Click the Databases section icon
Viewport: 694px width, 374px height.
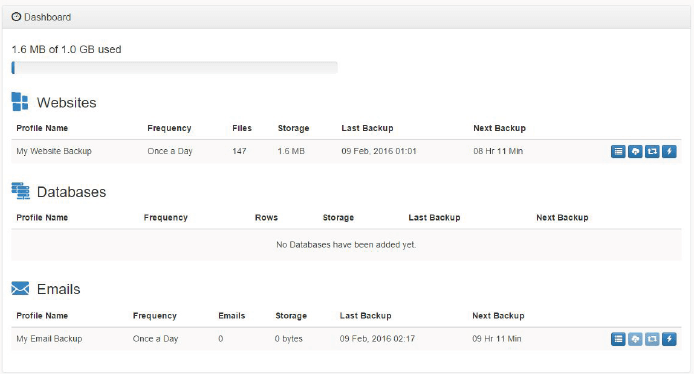[x=20, y=191]
